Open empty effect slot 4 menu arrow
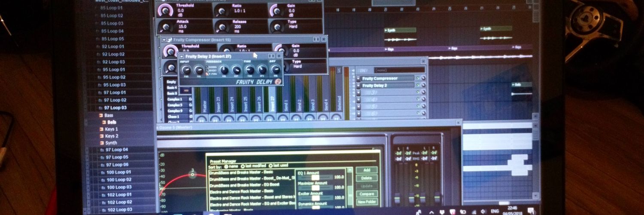This screenshot has width=644, height=215. [x=358, y=99]
